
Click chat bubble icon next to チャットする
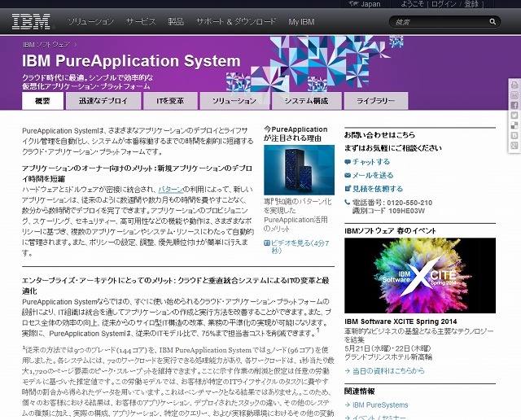[348, 162]
